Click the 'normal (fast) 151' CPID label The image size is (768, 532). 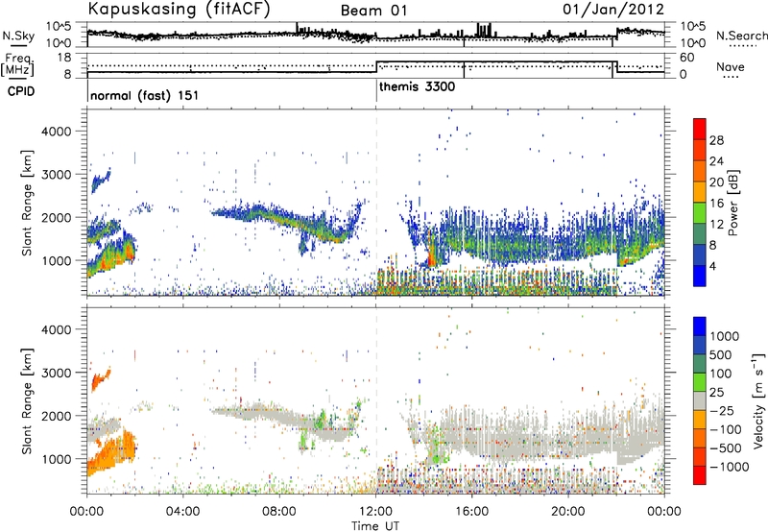point(145,95)
